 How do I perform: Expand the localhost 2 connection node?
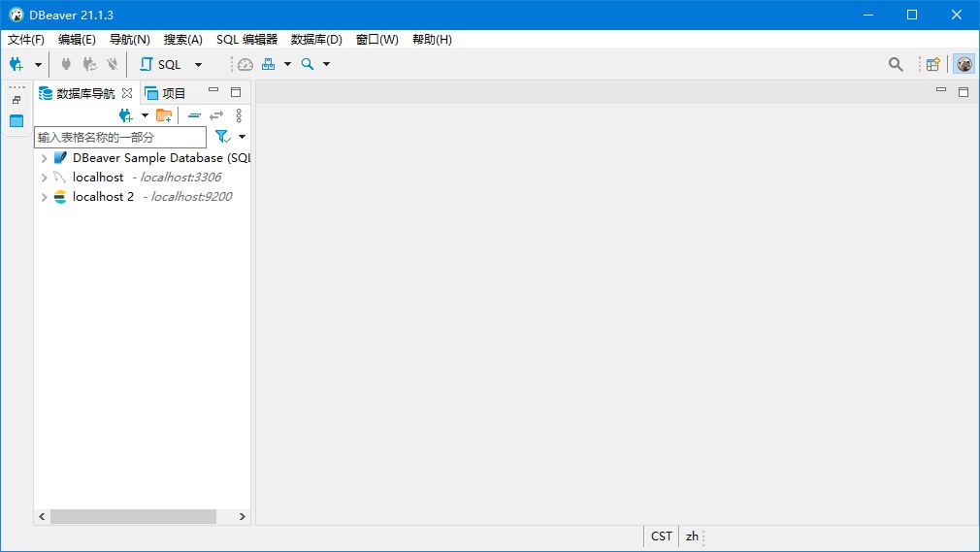pyautogui.click(x=44, y=197)
